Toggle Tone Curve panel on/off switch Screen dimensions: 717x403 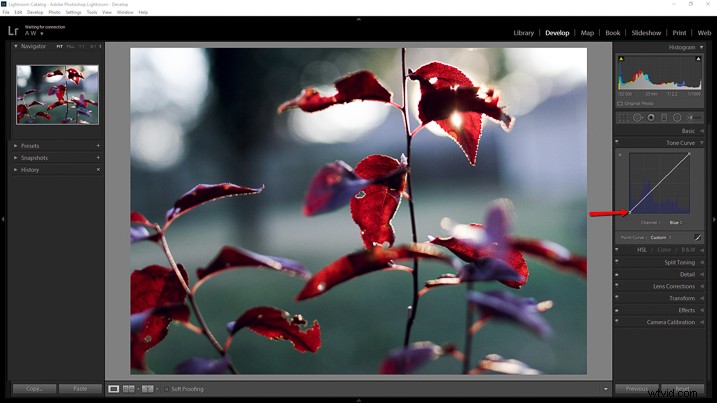(x=617, y=141)
